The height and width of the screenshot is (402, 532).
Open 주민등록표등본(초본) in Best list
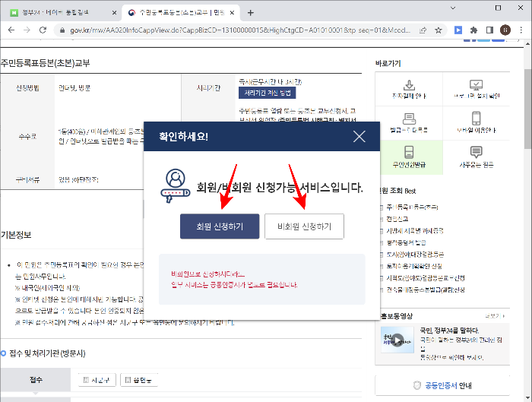[412, 207]
